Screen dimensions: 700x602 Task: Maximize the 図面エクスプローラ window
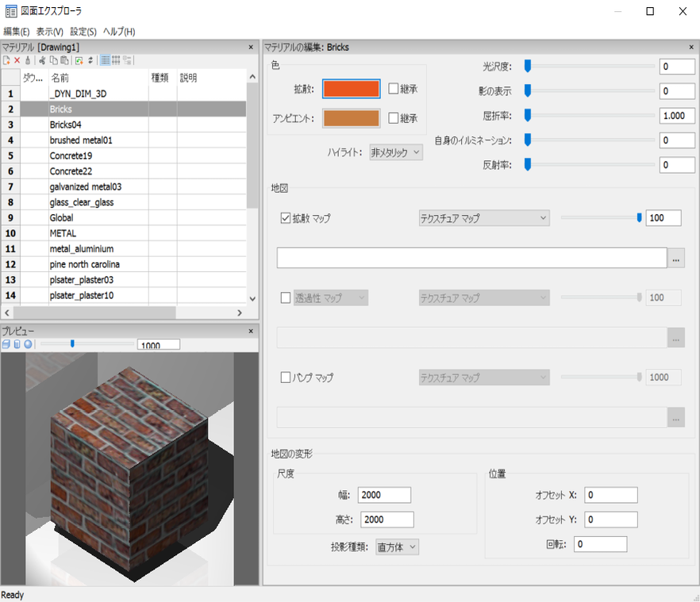coord(650,11)
